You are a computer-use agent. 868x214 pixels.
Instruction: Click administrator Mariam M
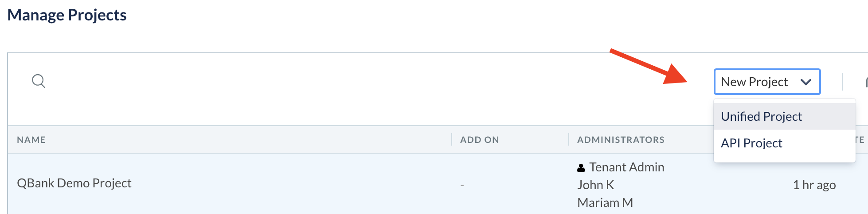coord(605,202)
